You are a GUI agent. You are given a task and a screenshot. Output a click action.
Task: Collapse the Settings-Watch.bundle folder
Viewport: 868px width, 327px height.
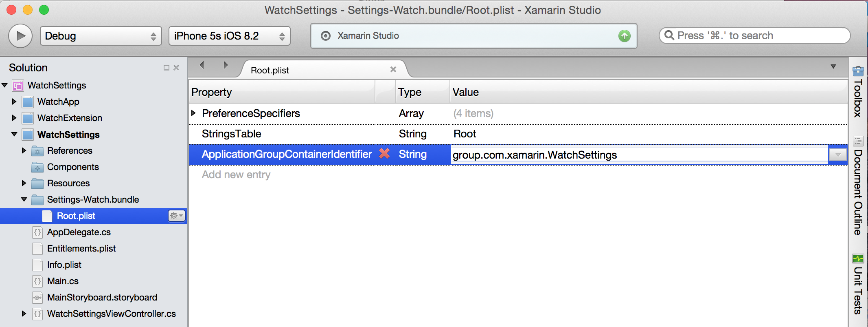point(24,199)
